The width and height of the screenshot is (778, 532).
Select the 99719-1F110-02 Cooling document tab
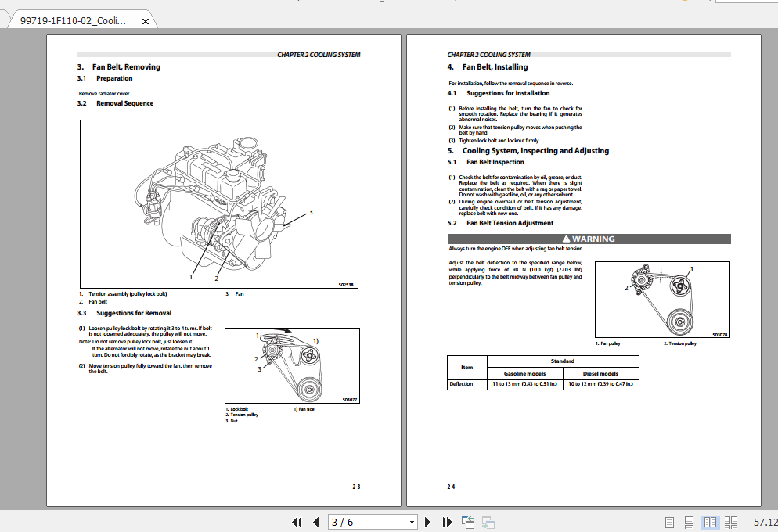pos(74,22)
